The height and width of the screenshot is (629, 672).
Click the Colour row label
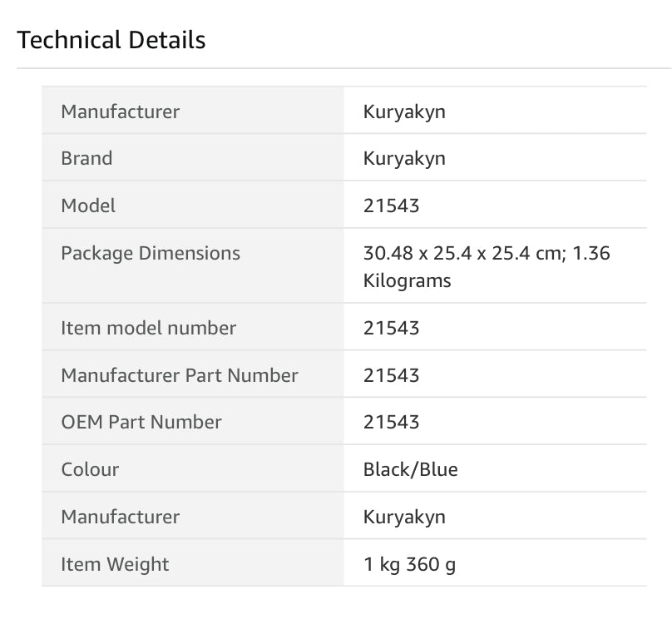[90, 469]
